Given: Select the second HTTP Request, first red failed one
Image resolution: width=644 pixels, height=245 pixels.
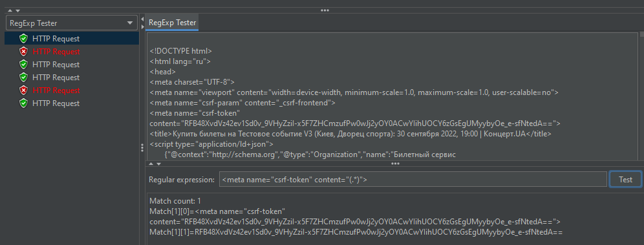Looking at the screenshot, I should pos(56,51).
